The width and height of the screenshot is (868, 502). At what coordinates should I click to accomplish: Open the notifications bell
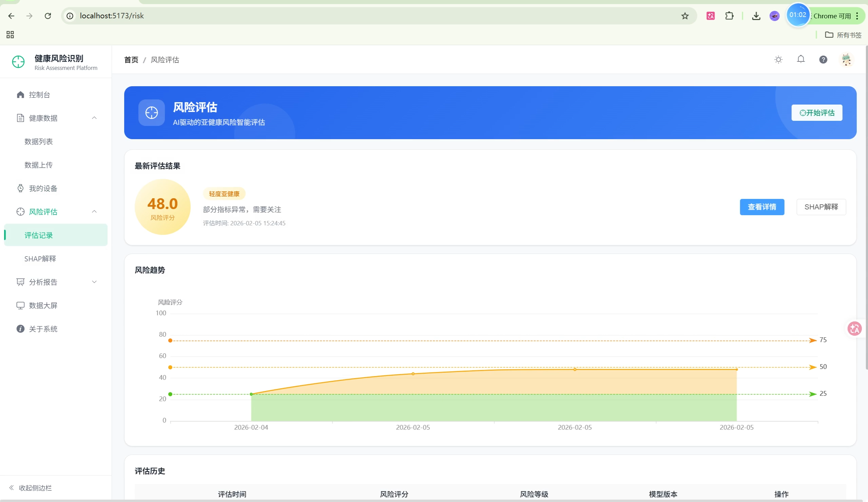[x=801, y=59]
